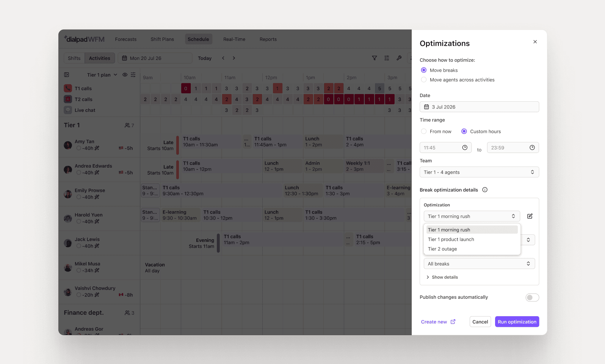Collapse the Optimization dropdown showing Tier 1 morning rush
The width and height of the screenshot is (605, 364).
[472, 216]
